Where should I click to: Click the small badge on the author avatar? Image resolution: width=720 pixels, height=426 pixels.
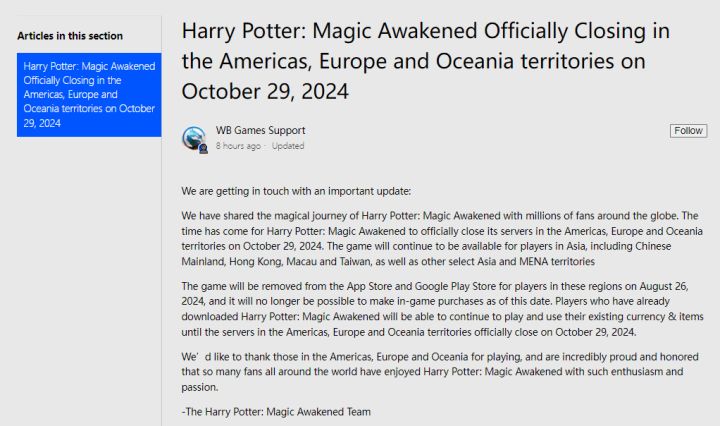click(x=203, y=148)
